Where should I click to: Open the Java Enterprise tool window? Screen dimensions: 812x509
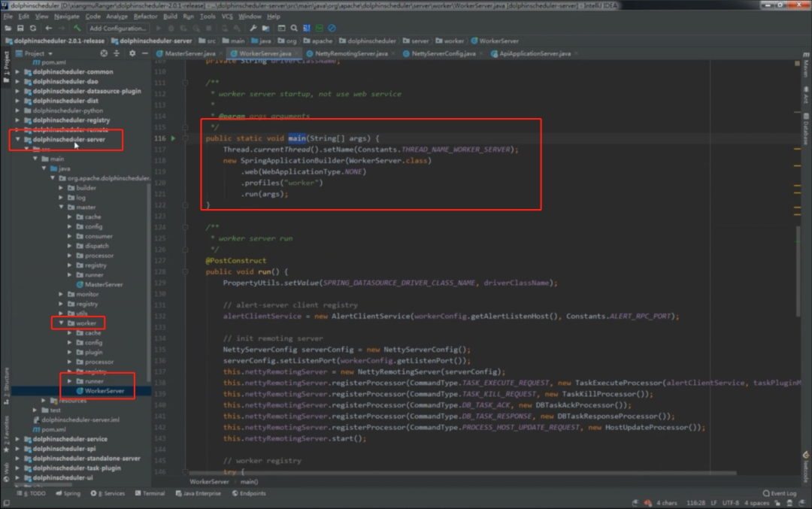point(198,493)
